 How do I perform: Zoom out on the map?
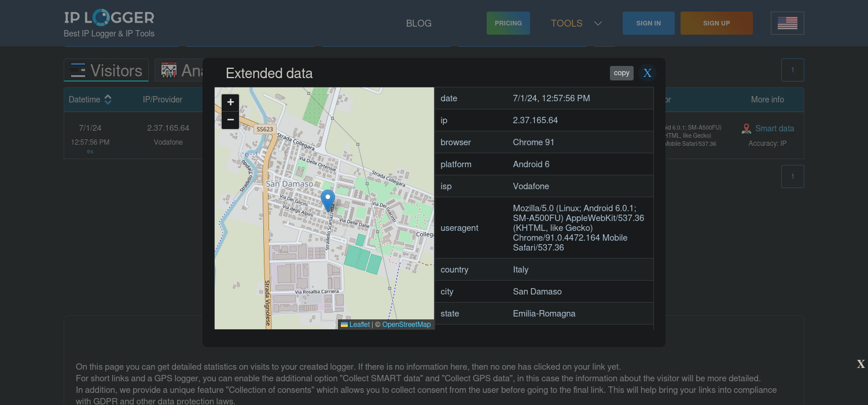(230, 120)
